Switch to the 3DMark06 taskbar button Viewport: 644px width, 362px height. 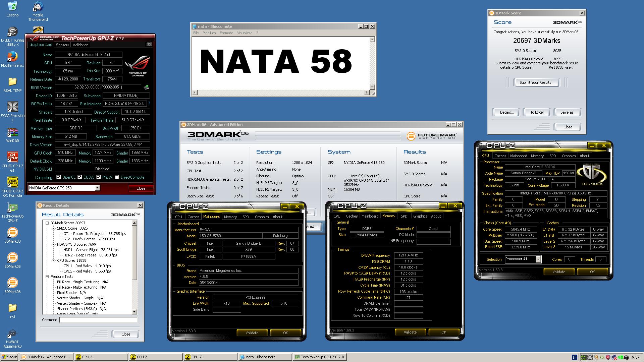[x=46, y=357]
